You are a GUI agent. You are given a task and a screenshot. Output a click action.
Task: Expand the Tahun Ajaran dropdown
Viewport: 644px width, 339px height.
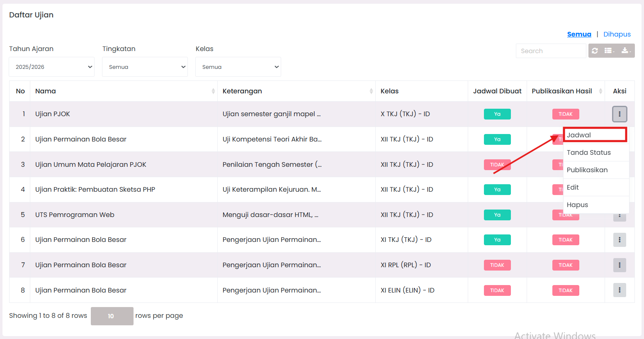[x=52, y=67]
